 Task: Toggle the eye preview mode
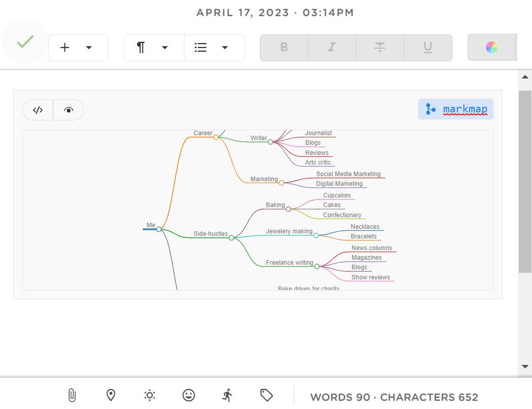click(x=68, y=110)
